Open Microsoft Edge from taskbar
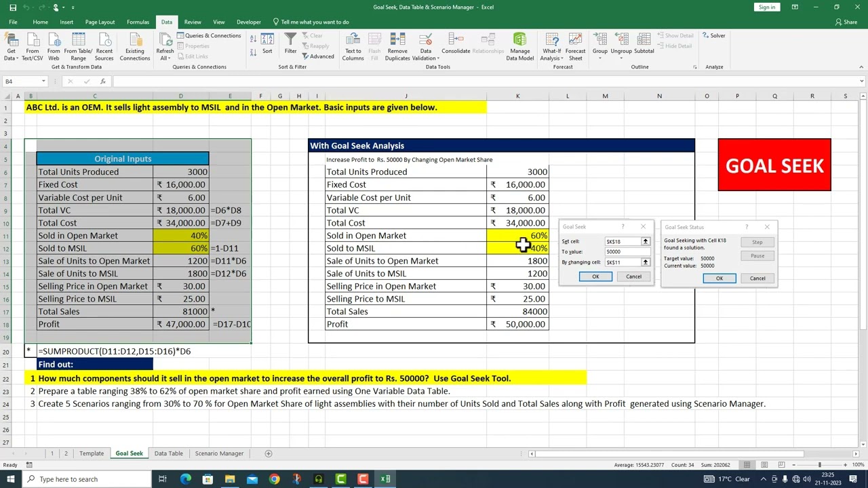This screenshot has height=488, width=868. [185, 479]
